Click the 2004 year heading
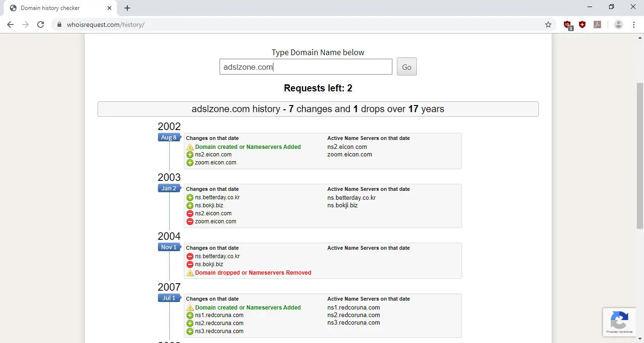Screen dimensions: 644x343 169,236
